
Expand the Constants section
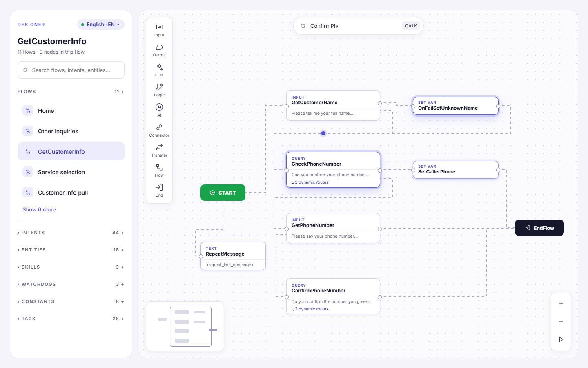pyautogui.click(x=71, y=301)
